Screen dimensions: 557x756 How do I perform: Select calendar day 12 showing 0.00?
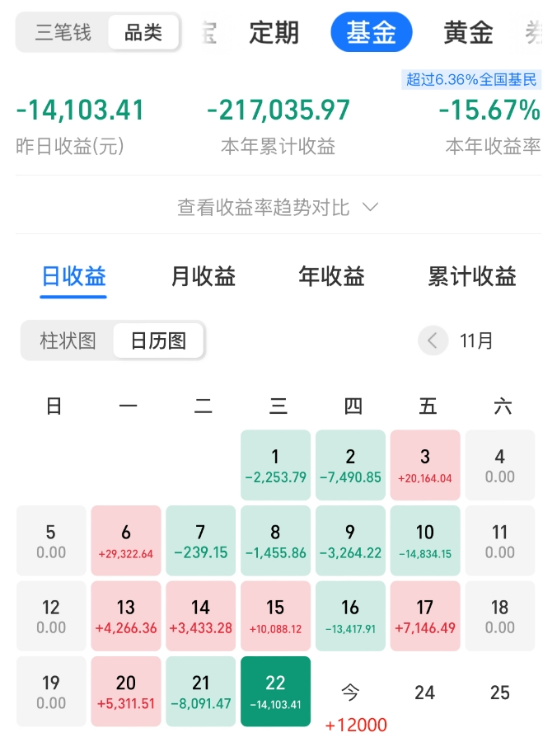(x=51, y=616)
